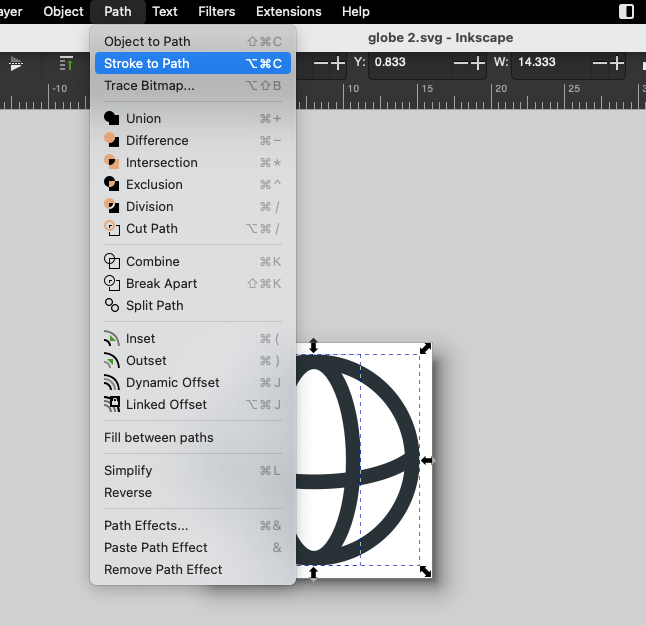Apply Union path operation
The image size is (646, 626).
click(193, 119)
